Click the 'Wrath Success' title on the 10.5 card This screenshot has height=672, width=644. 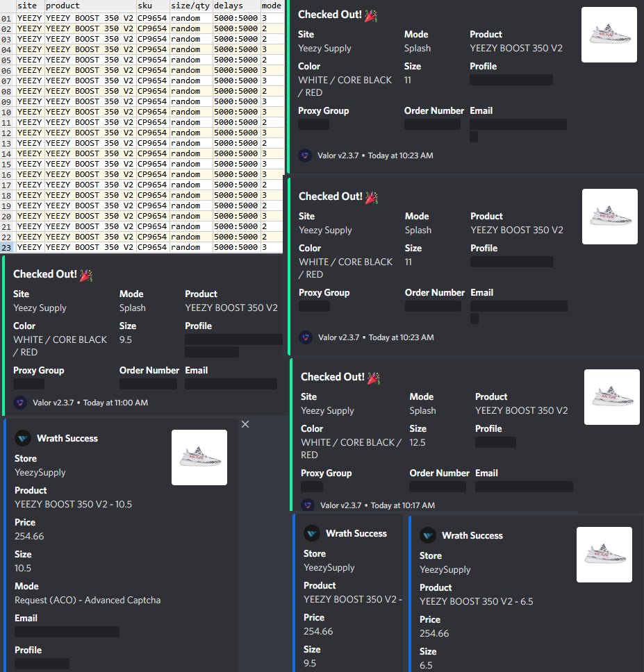pos(67,438)
